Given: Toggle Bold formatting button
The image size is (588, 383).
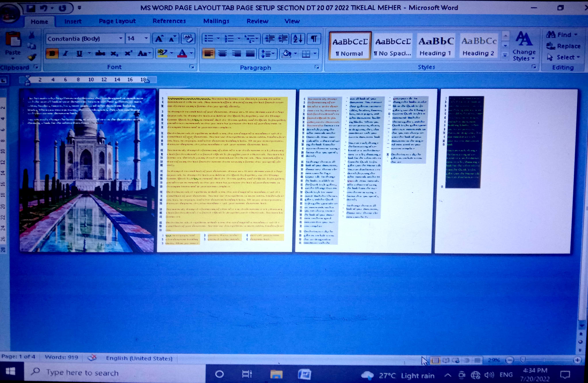Looking at the screenshot, I should 52,53.
